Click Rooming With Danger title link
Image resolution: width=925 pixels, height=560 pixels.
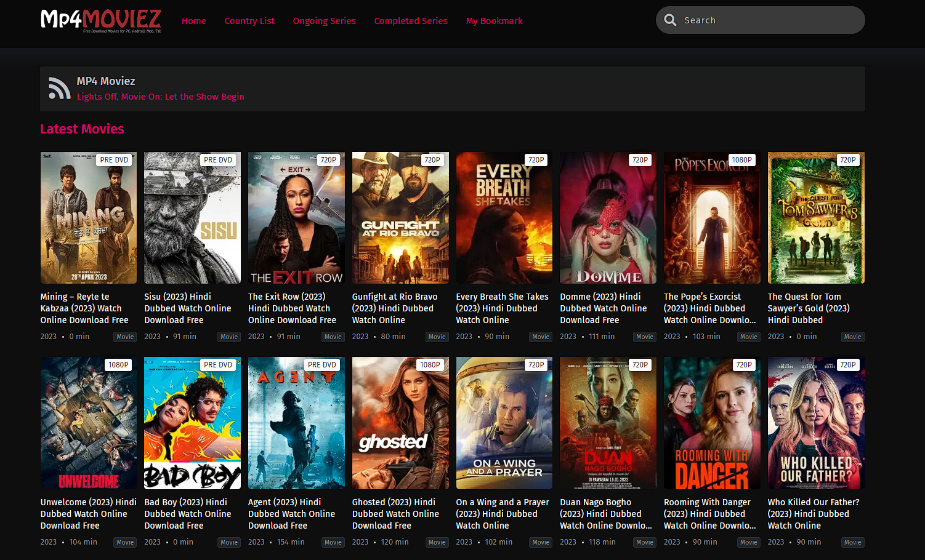coord(709,514)
